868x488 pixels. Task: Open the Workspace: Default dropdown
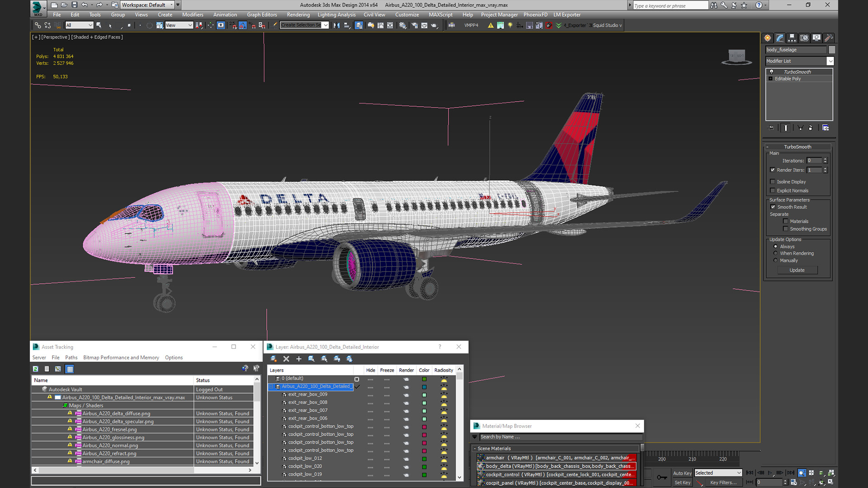(x=147, y=5)
